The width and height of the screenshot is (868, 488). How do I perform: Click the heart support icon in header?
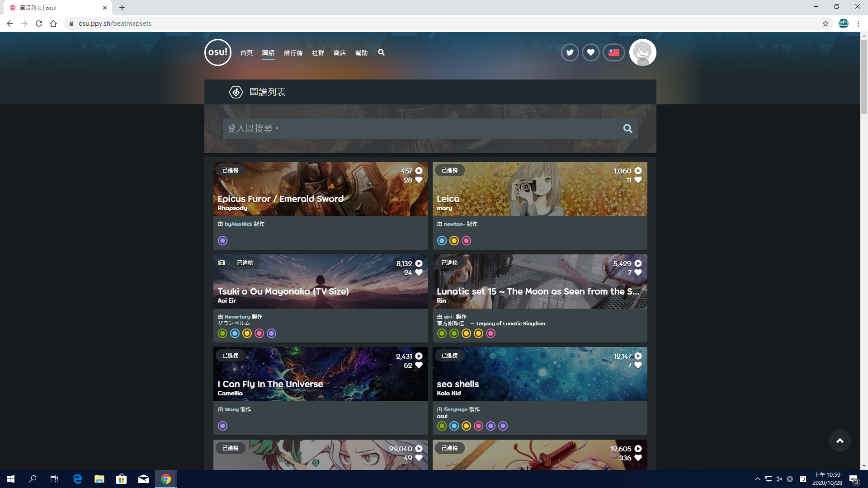(590, 52)
